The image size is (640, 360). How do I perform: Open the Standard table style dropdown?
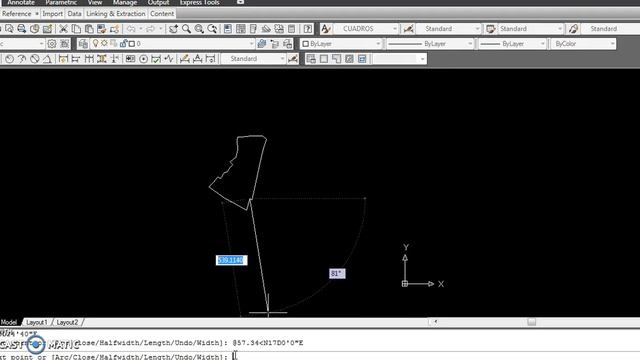tap(559, 29)
